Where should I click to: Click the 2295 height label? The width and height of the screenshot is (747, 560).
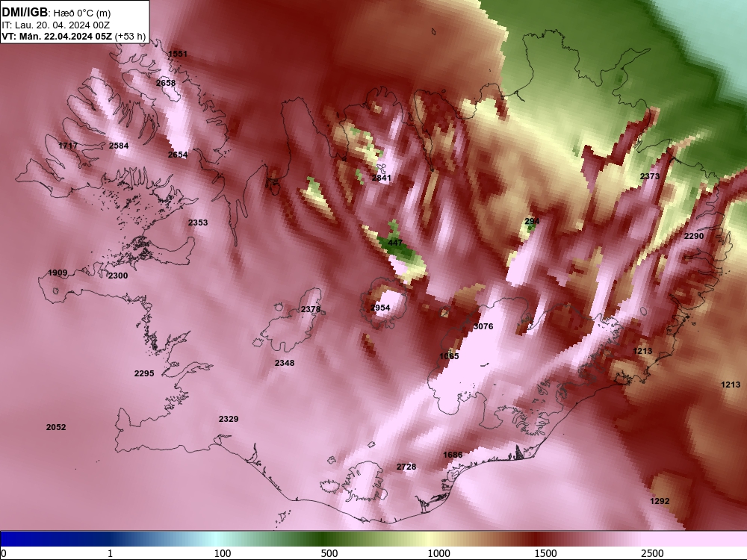coord(144,374)
